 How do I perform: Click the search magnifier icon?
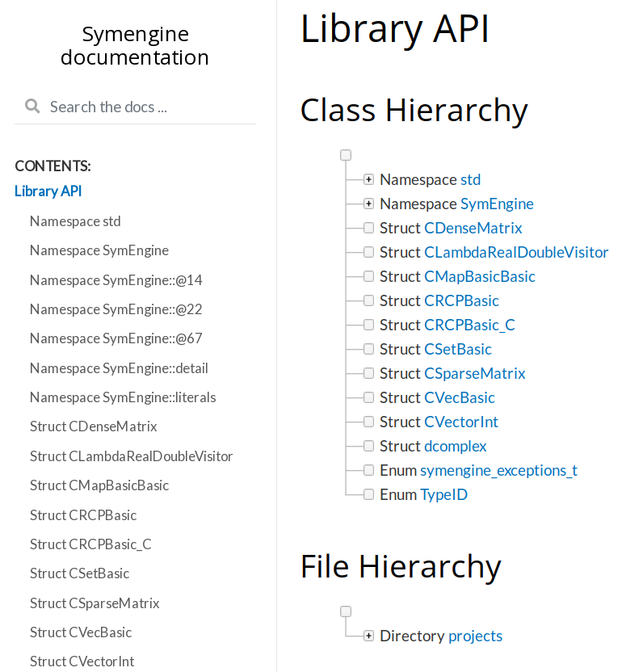pos(32,106)
